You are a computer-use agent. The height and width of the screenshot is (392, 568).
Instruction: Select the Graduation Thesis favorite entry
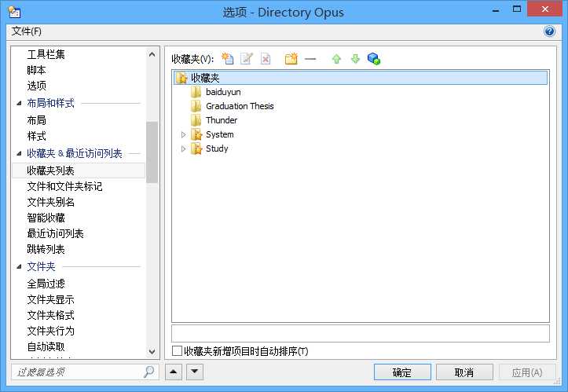[x=240, y=106]
